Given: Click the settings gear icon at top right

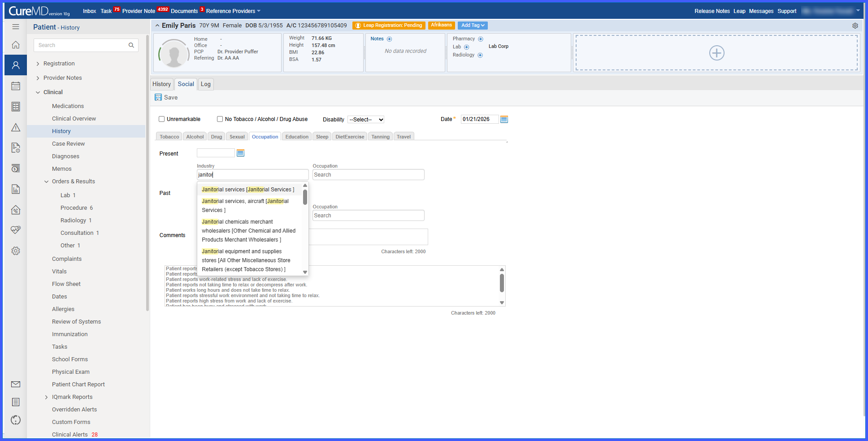Looking at the screenshot, I should pos(855,26).
